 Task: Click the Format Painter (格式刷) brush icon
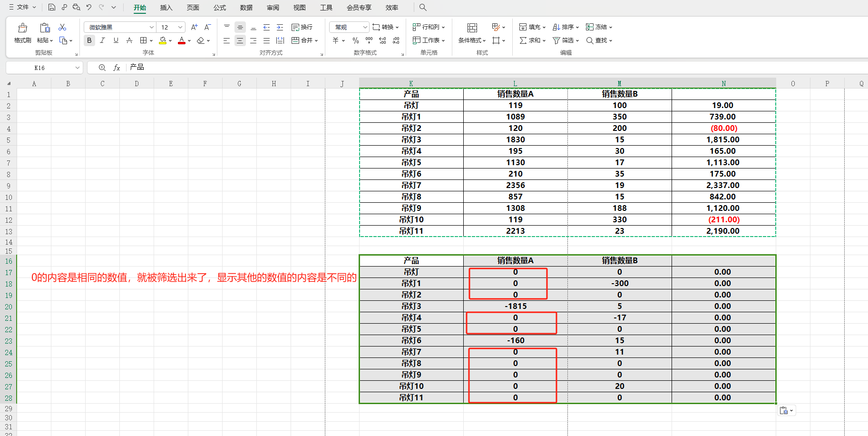(22, 28)
